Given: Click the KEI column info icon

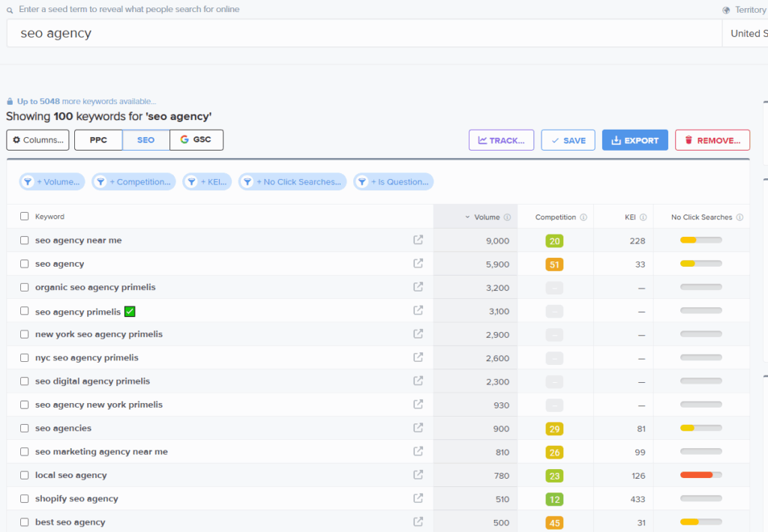Looking at the screenshot, I should click(643, 217).
